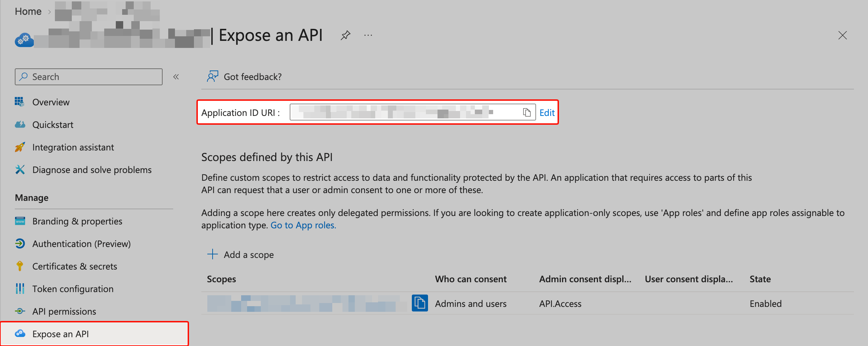Follow the Go to App roles link
The height and width of the screenshot is (346, 868).
(303, 225)
